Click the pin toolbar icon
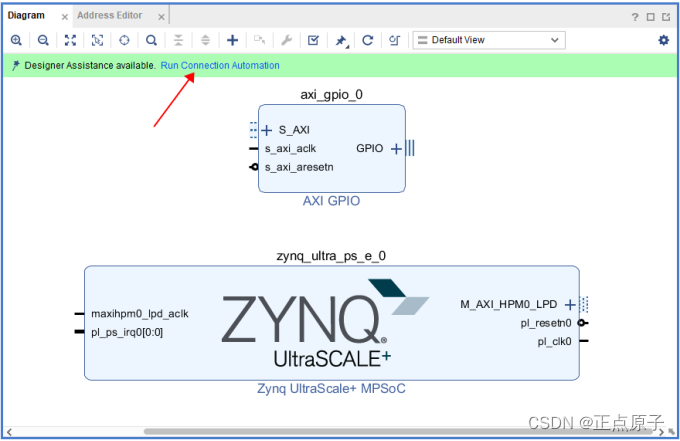The height and width of the screenshot is (441, 680). click(341, 41)
